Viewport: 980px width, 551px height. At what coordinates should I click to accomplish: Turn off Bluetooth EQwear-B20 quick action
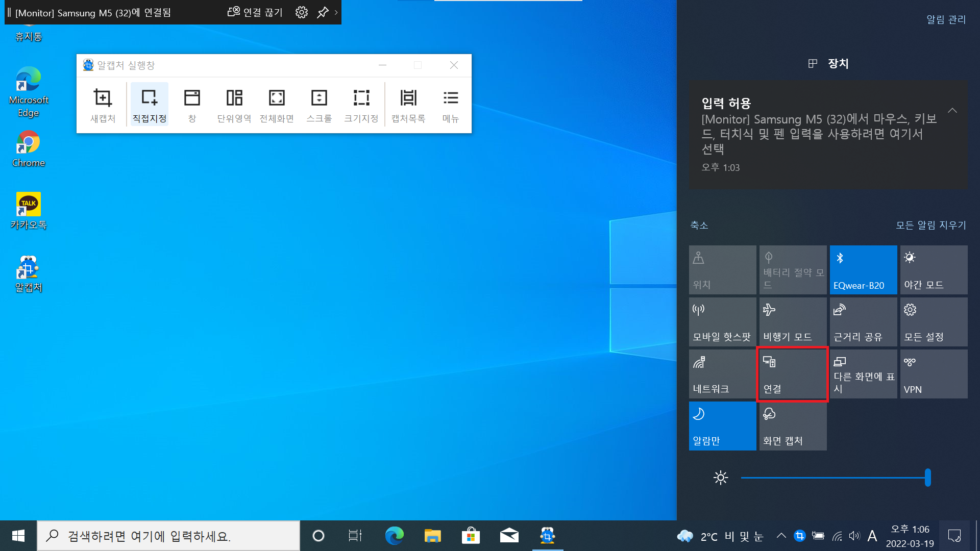click(863, 270)
